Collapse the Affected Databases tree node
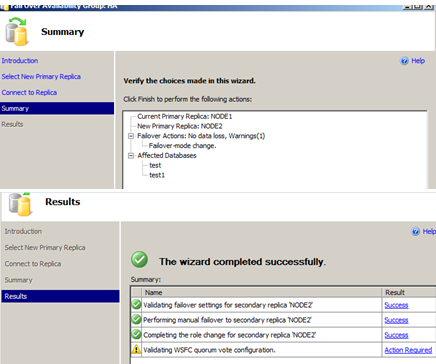The width and height of the screenshot is (436, 364). (131, 156)
